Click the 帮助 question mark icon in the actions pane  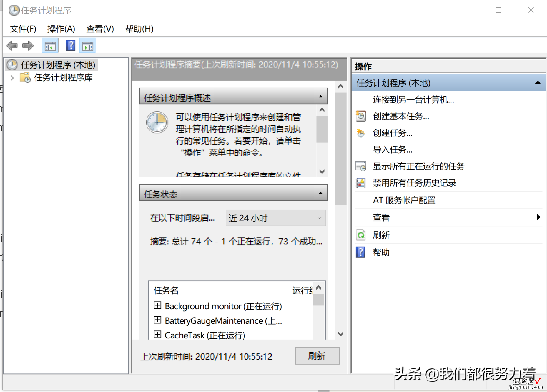tap(360, 252)
